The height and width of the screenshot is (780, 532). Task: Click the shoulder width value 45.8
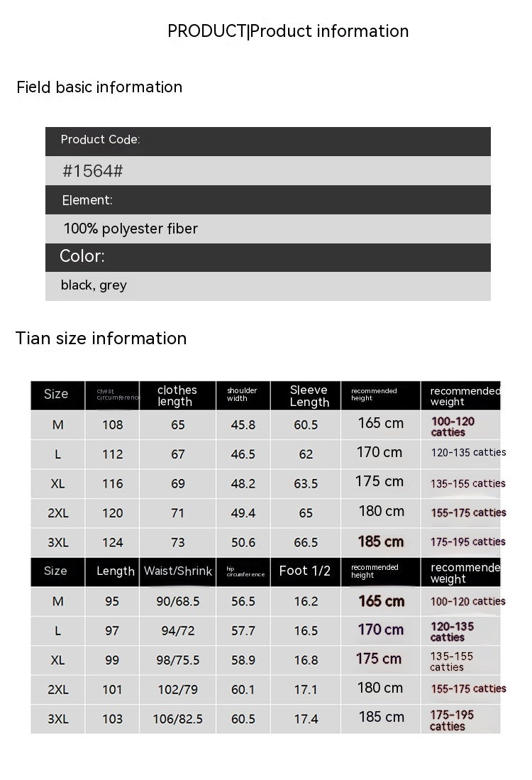tap(243, 425)
